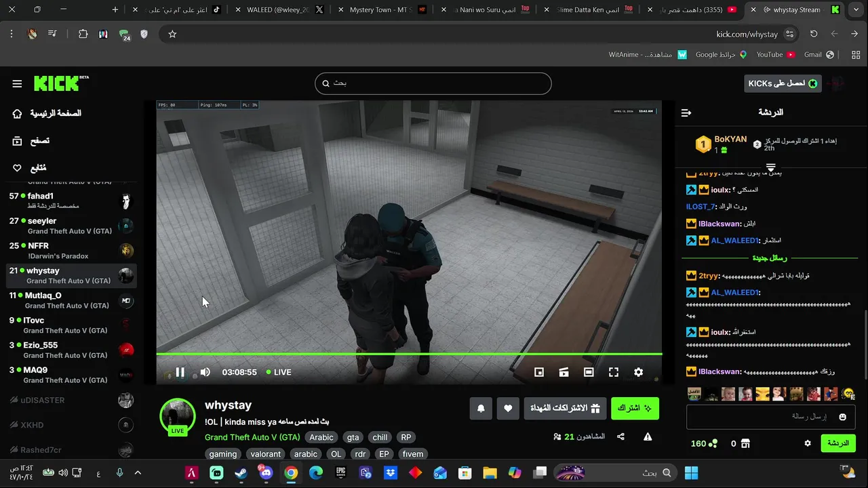Jump to LIVE position indicator
The width and height of the screenshot is (868, 488).
click(x=279, y=372)
